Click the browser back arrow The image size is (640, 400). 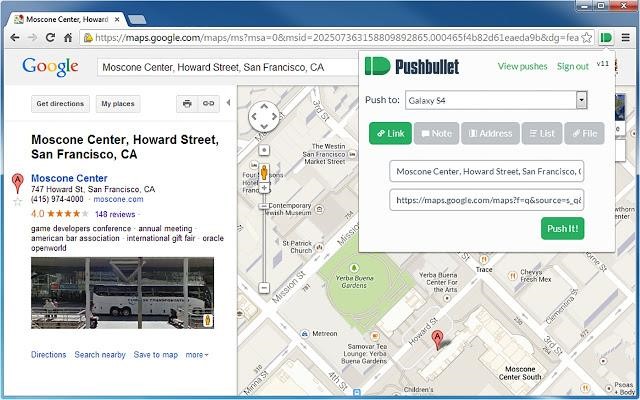[15, 38]
